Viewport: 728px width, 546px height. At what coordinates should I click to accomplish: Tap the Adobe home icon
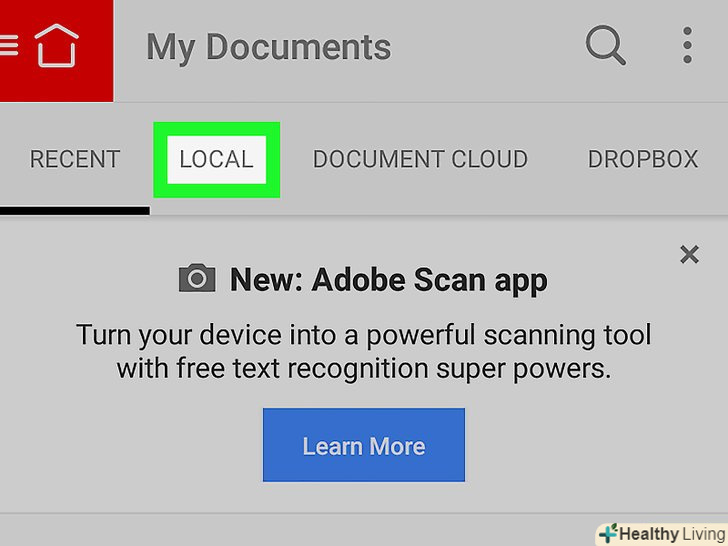57,46
